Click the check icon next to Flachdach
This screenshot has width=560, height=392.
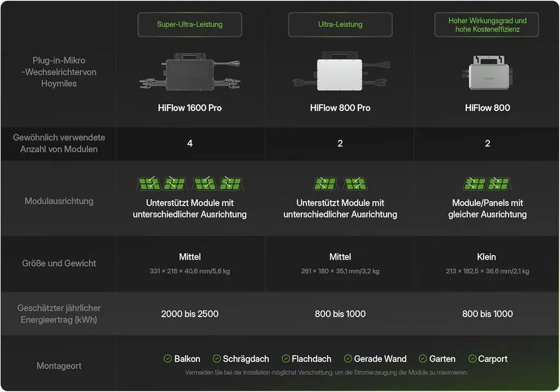[x=285, y=359]
